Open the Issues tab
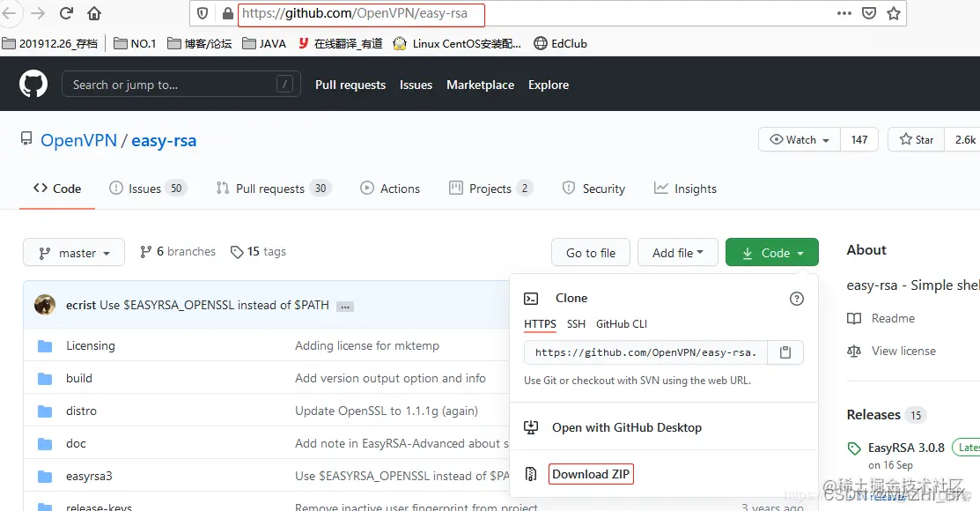Image resolution: width=980 pixels, height=511 pixels. click(148, 189)
